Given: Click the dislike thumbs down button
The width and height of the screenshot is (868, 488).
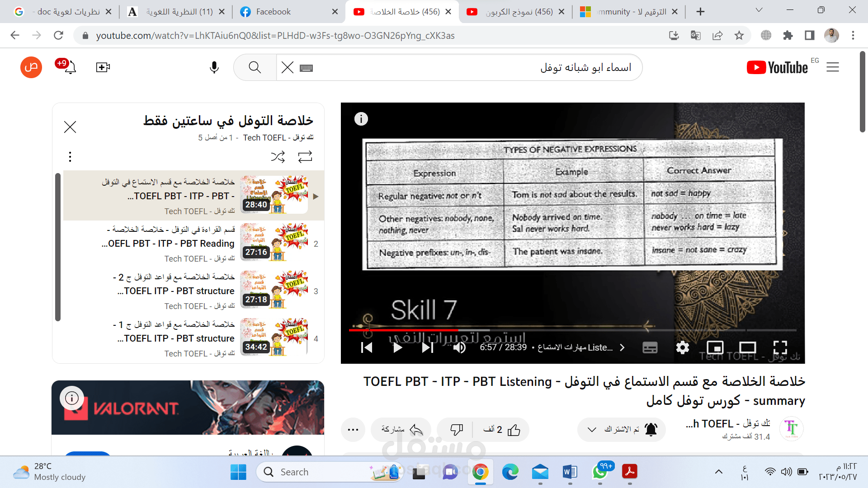Looking at the screenshot, I should tap(457, 430).
